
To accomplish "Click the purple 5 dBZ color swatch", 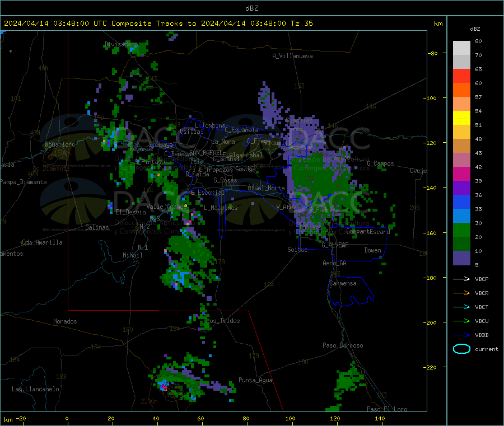I will click(x=461, y=258).
